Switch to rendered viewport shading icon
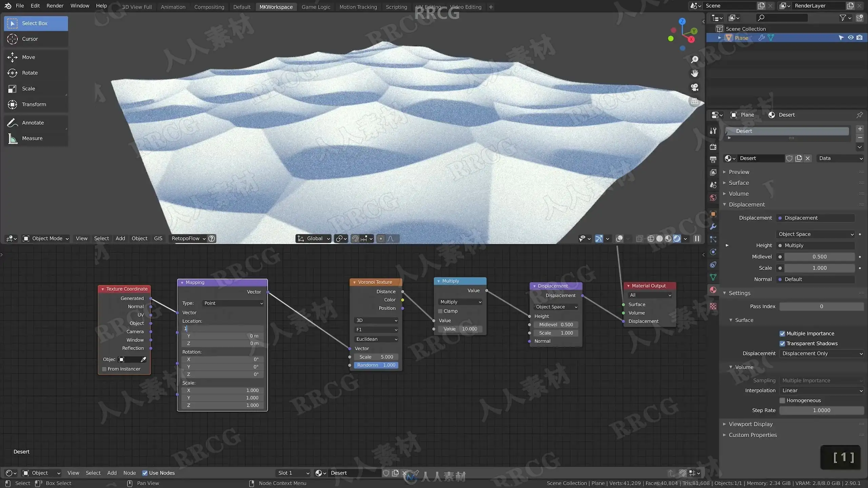This screenshot has width=868, height=488. 677,239
